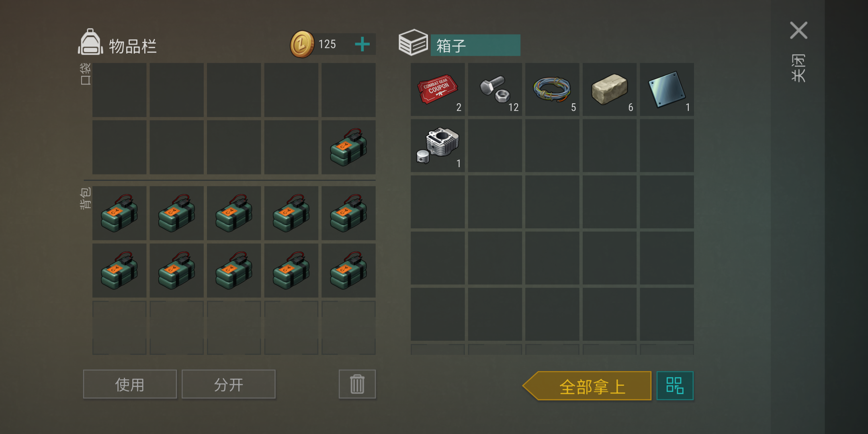Pick the coiled wire item
This screenshot has width=868, height=434.
pyautogui.click(x=552, y=90)
